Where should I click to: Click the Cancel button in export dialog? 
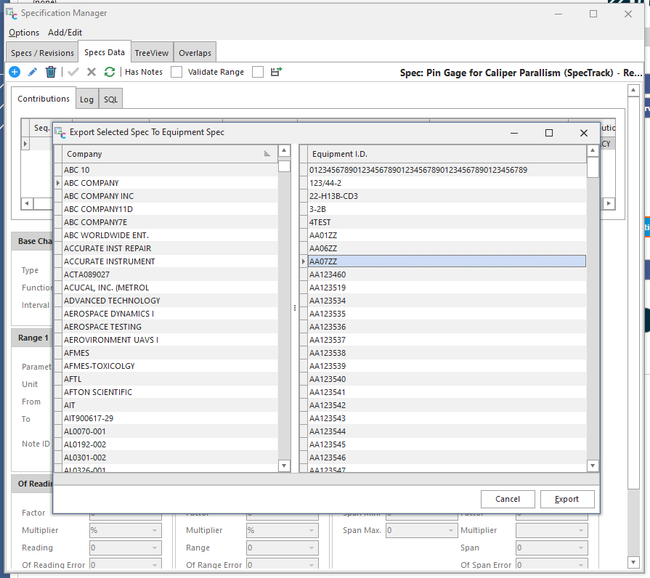click(508, 499)
